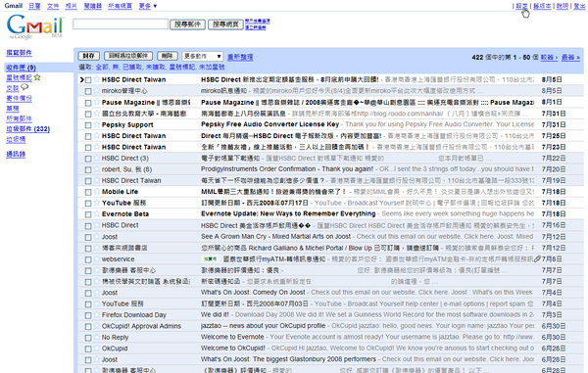Viewport: 588px width, 373px height.
Task: Star the HSBC Direct Taiwan 8月5日 email
Action: pos(96,79)
